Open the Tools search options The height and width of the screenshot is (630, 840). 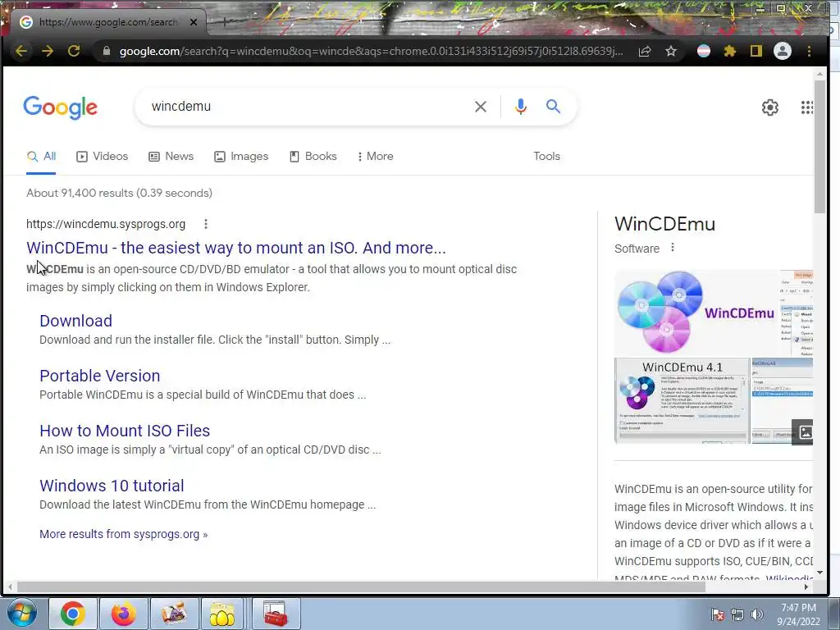546,157
